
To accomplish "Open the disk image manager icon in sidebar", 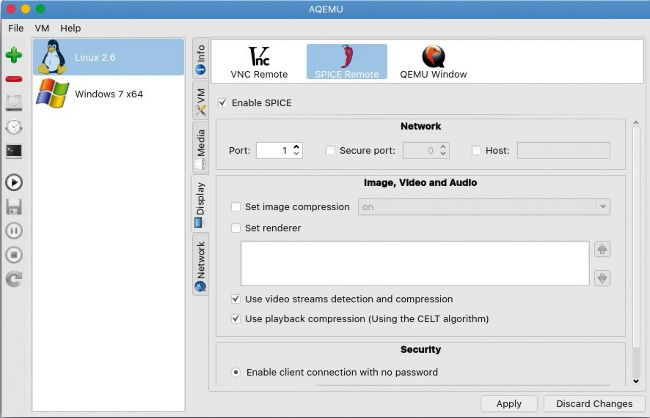I will [14, 102].
